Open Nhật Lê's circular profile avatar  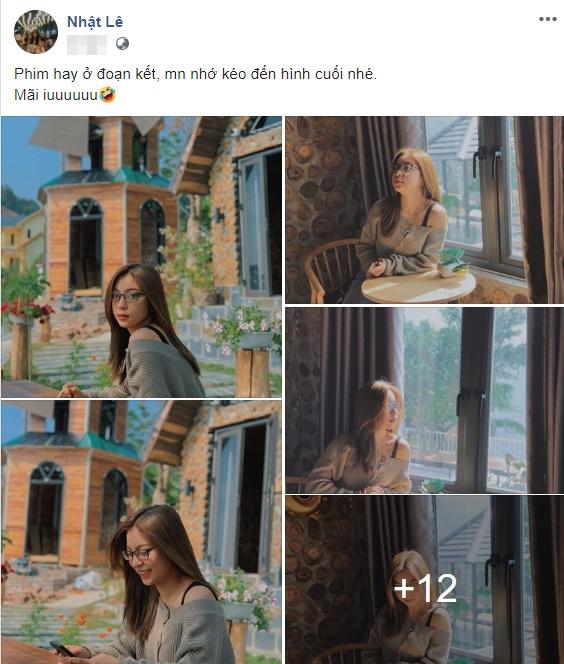click(x=36, y=32)
